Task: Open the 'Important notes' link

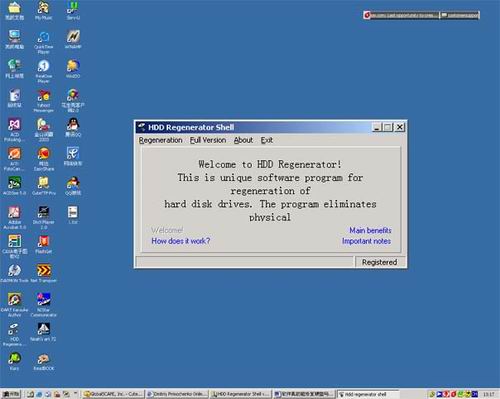Action: [366, 241]
